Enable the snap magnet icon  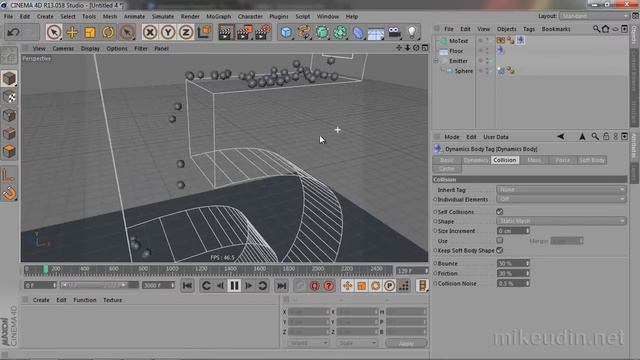tap(9, 193)
